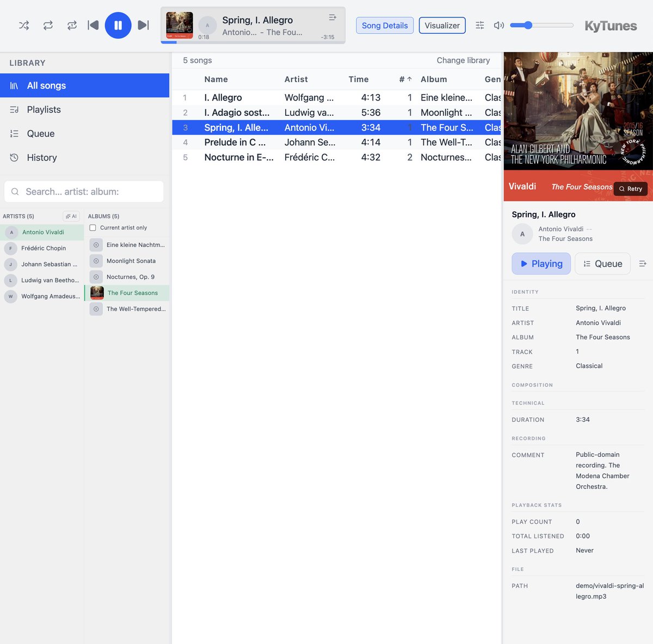This screenshot has height=644, width=653.
Task: Click artist avatar in details panel
Action: click(x=522, y=234)
